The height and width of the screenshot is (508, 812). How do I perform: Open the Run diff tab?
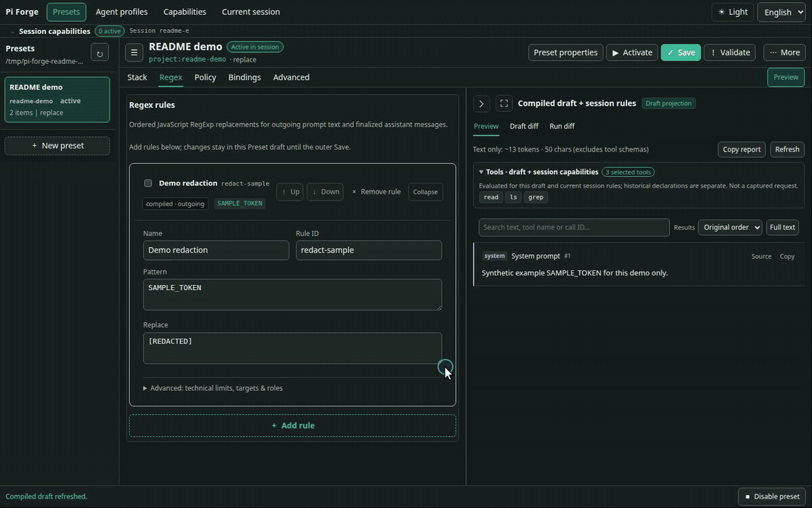click(562, 126)
